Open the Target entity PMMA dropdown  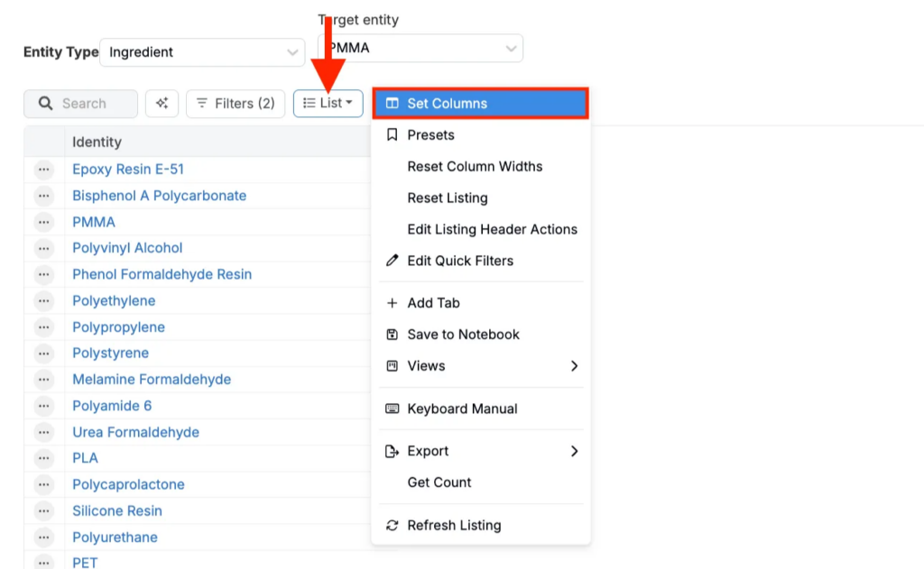[420, 49]
